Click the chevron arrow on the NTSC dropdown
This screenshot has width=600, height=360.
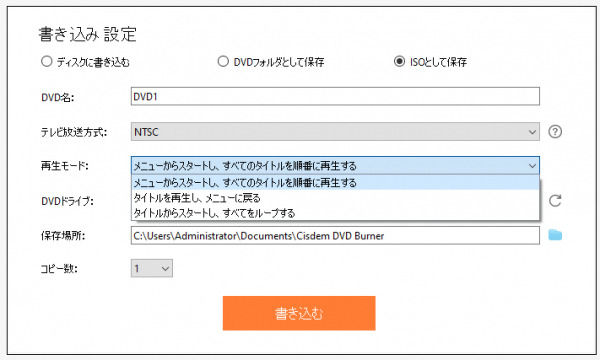tap(532, 132)
